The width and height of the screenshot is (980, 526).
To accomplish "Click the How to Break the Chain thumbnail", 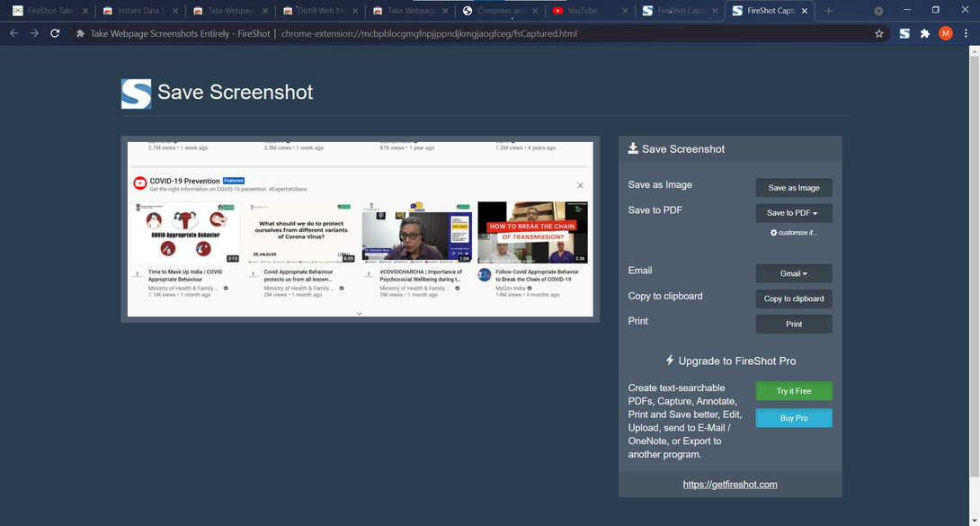I will coord(532,232).
